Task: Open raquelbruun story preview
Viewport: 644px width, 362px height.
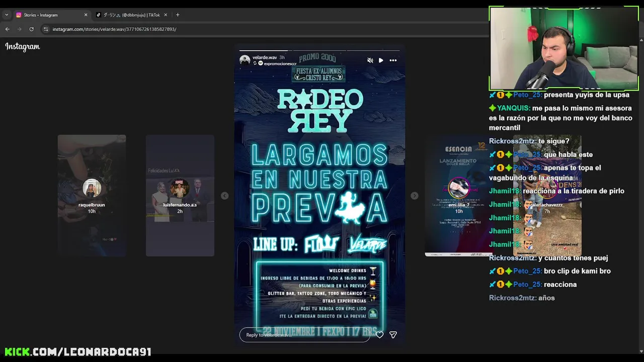Action: pos(92,196)
